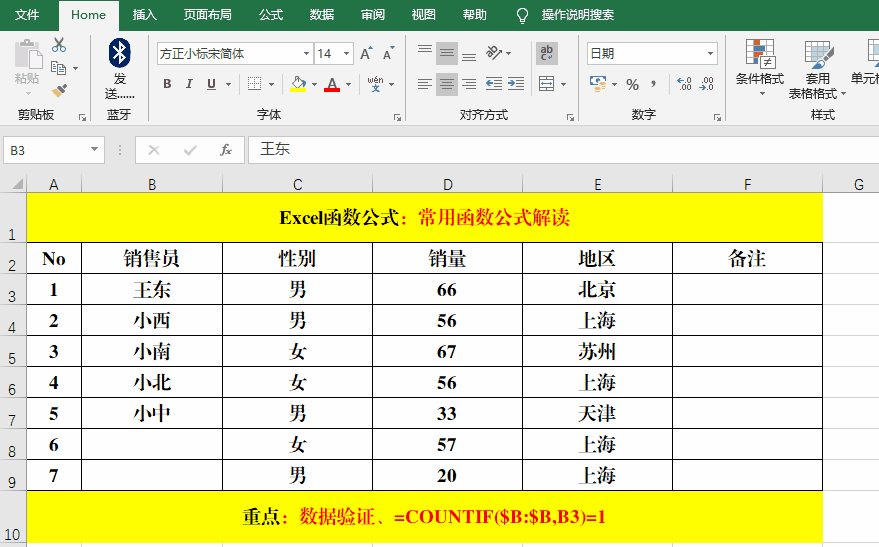Image resolution: width=879 pixels, height=547 pixels.
Task: Toggle italic formatting
Action: pyautogui.click(x=190, y=85)
